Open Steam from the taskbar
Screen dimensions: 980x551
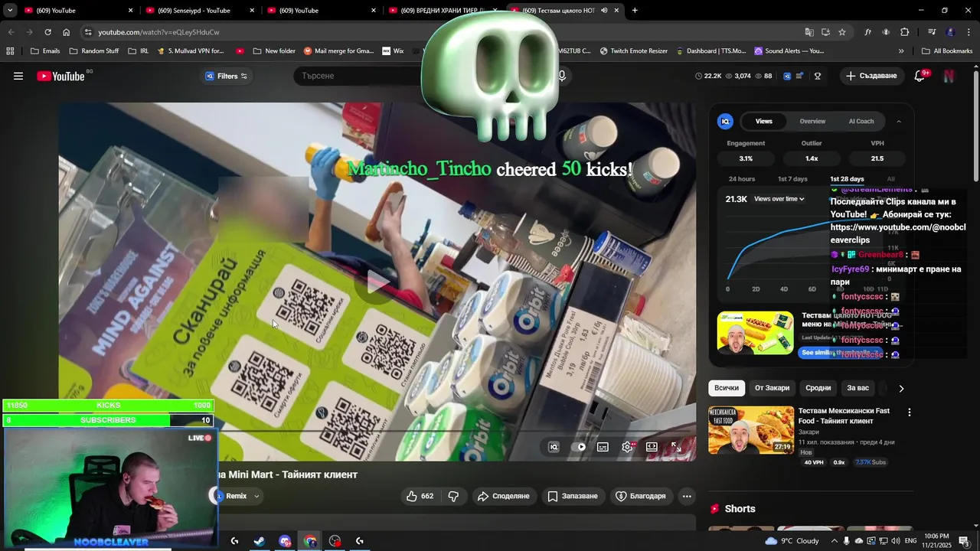coord(260,541)
